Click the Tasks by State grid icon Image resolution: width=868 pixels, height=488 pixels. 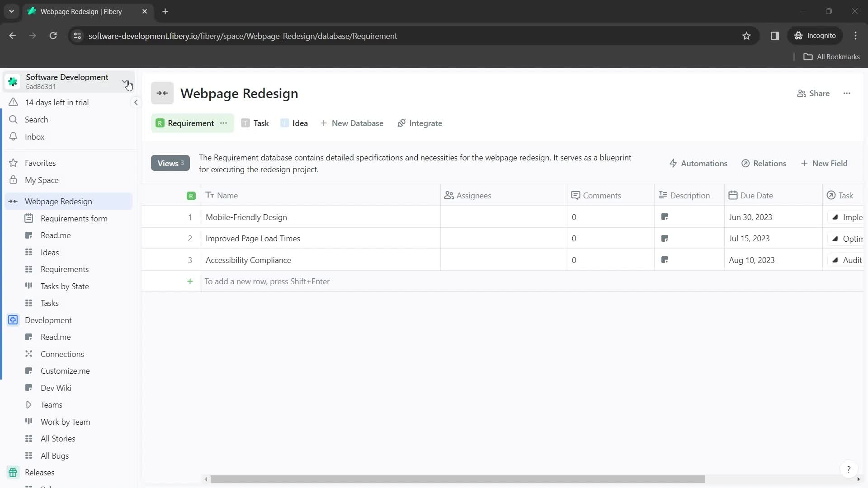pos(28,286)
